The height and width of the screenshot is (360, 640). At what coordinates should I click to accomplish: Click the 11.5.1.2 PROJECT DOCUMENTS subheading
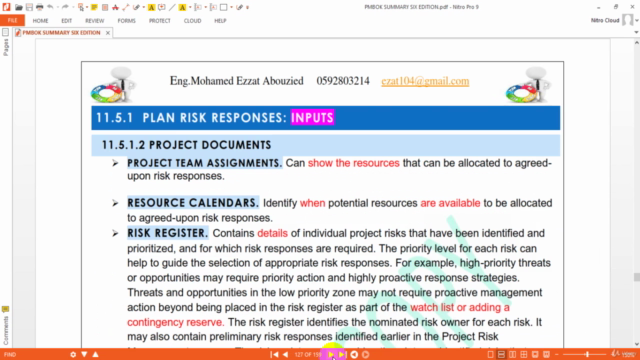coord(186,145)
